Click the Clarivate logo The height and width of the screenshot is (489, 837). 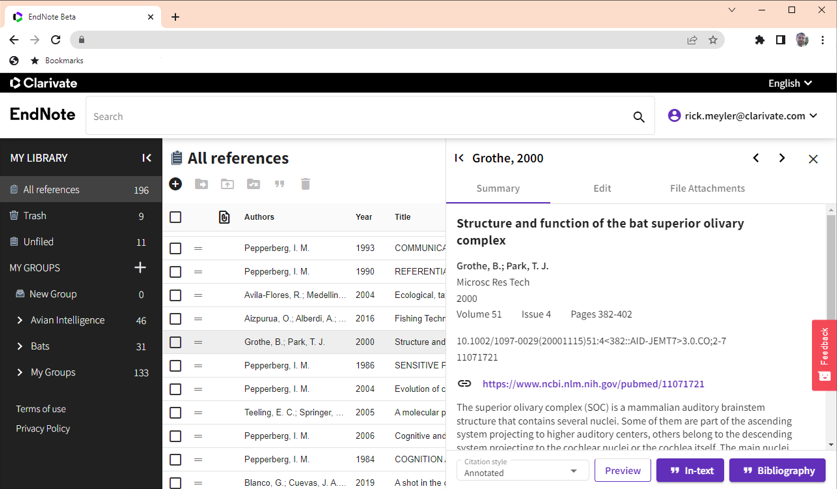click(44, 83)
